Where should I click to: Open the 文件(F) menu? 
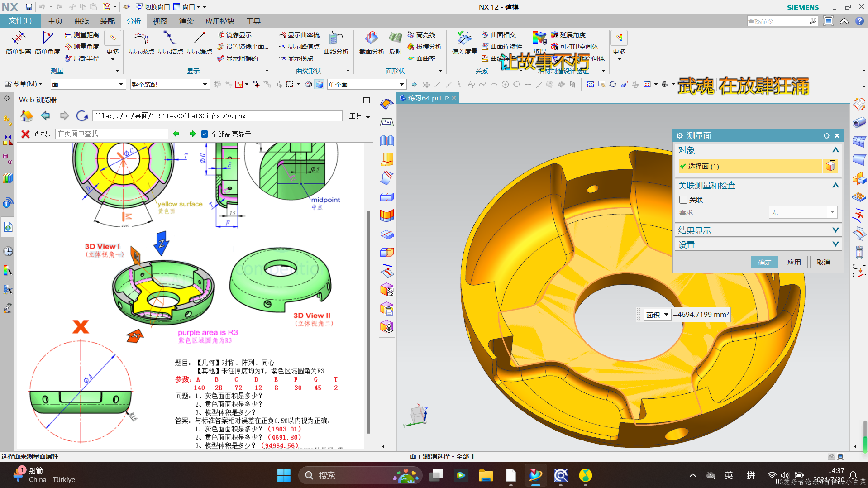coord(20,21)
